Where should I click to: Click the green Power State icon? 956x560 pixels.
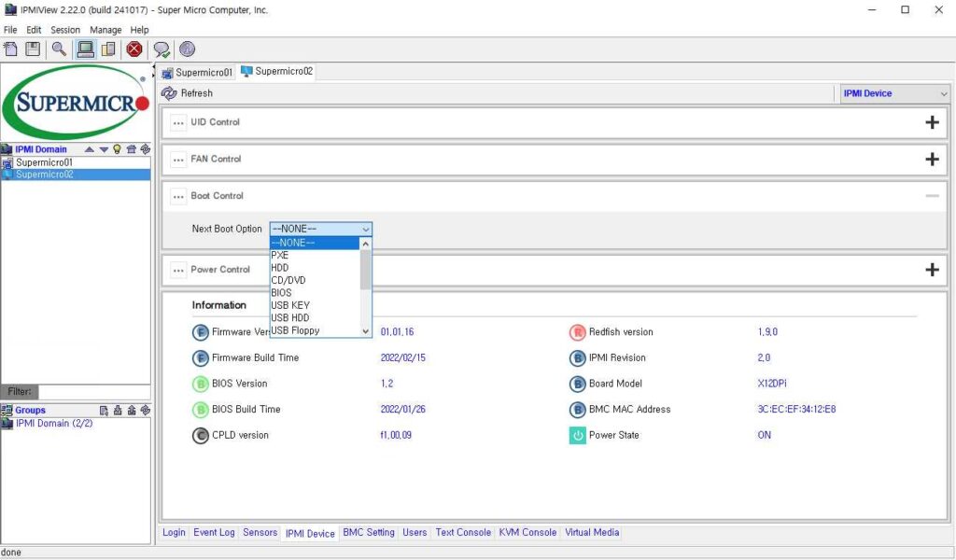[577, 435]
